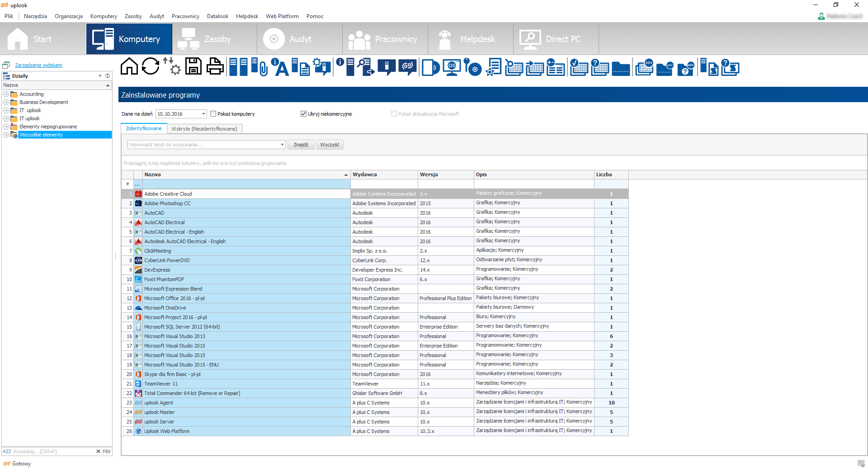The width and height of the screenshot is (868, 470).
Task: Open the Dane na dzień date dropdown
Action: tap(203, 114)
